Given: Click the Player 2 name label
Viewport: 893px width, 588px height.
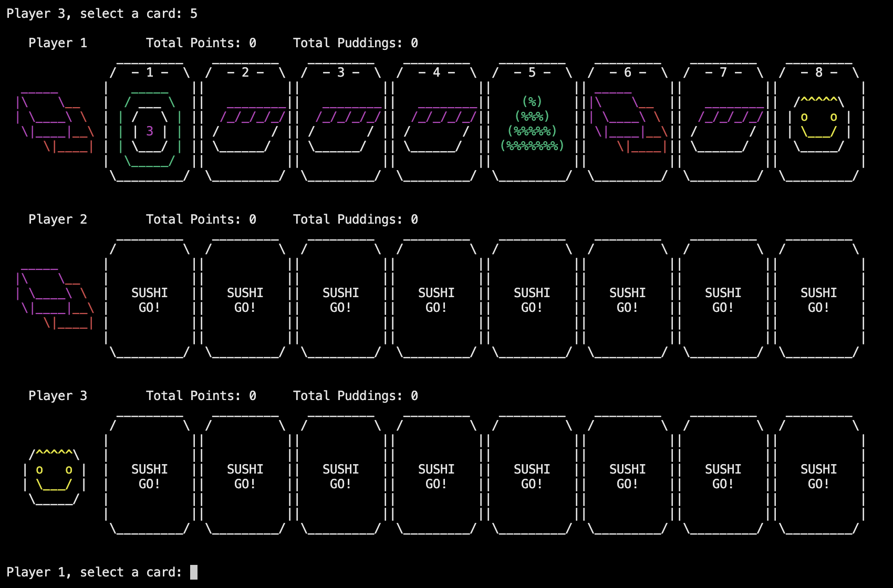Looking at the screenshot, I should coord(58,219).
